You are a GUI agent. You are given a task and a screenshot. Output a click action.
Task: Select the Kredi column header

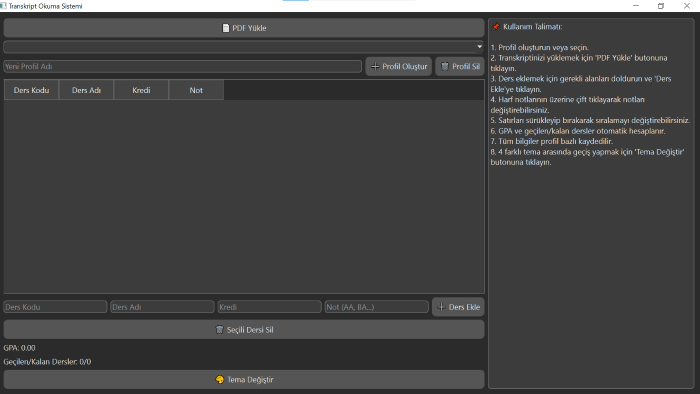[141, 90]
